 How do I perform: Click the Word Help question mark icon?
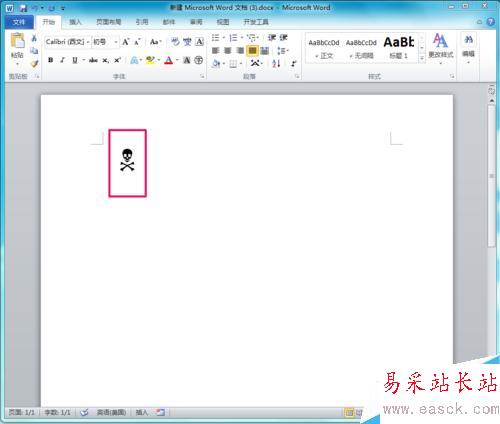tap(490, 22)
